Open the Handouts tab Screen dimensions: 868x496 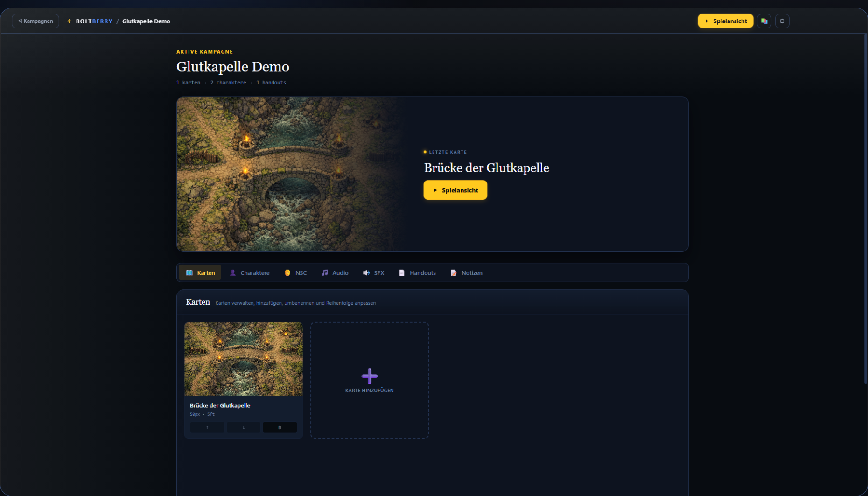tap(417, 272)
